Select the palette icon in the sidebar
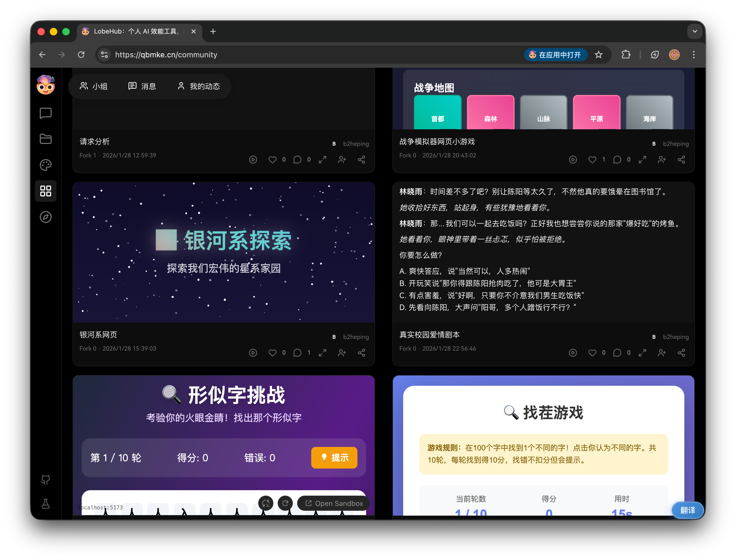The height and width of the screenshot is (560, 736). pyautogui.click(x=45, y=165)
